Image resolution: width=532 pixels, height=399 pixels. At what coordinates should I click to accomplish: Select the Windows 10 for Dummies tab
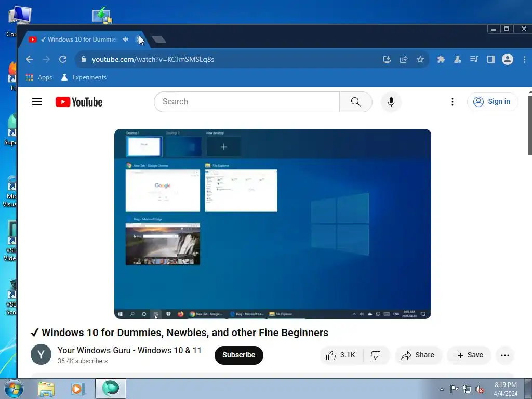(x=83, y=39)
